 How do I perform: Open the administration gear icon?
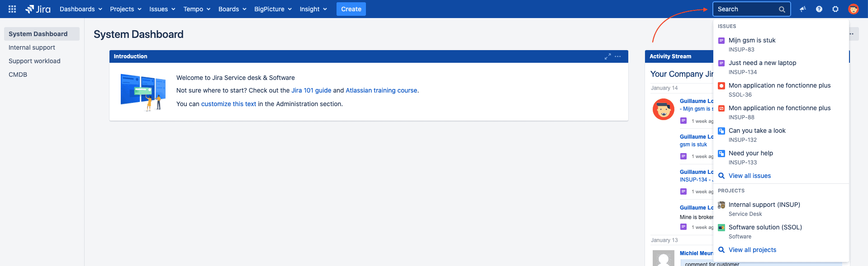click(835, 9)
